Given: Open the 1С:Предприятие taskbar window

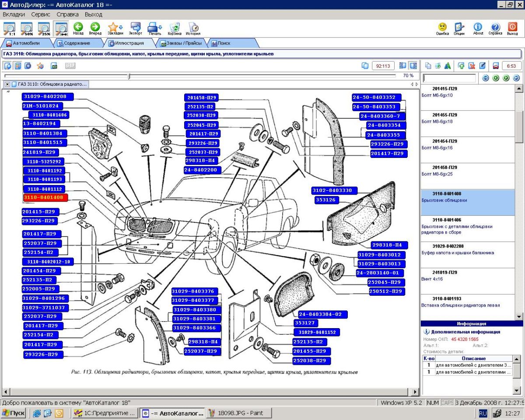Looking at the screenshot, I should [105, 413].
